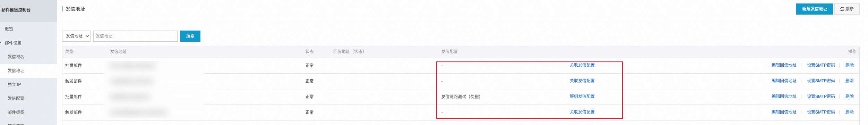Open 邮件标签 sidebar item

point(16,112)
